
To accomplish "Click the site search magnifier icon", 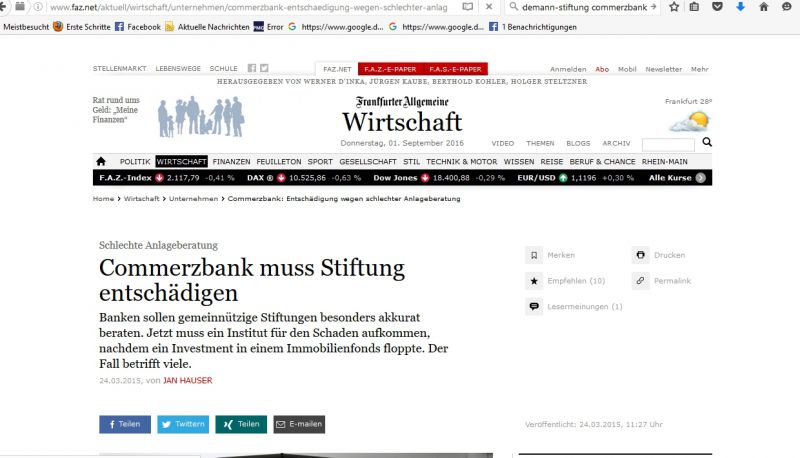I will (707, 142).
